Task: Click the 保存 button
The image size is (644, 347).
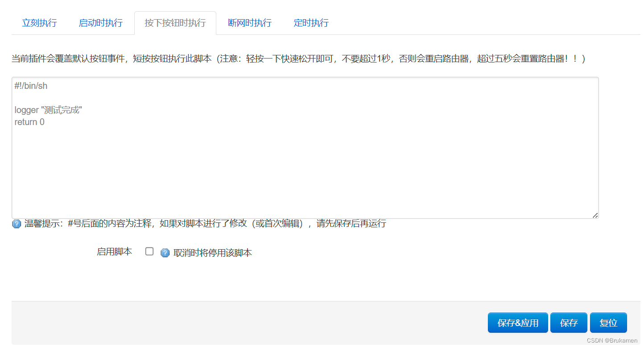Action: point(569,322)
